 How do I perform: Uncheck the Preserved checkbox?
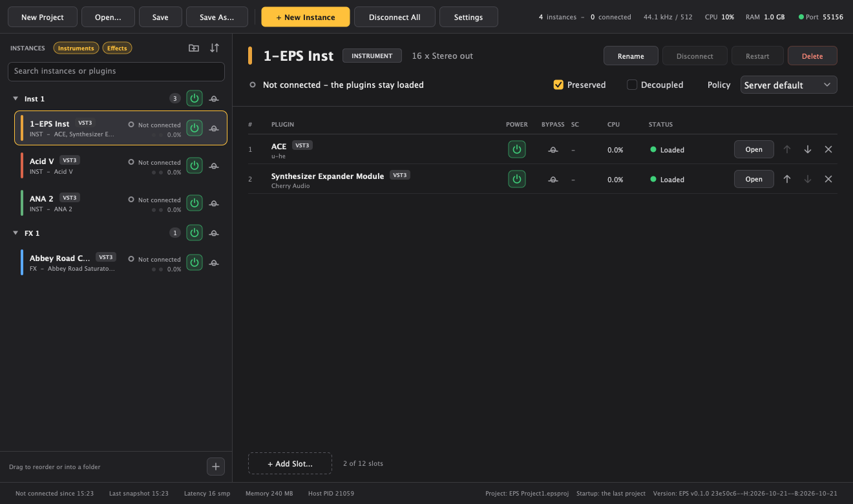point(559,85)
